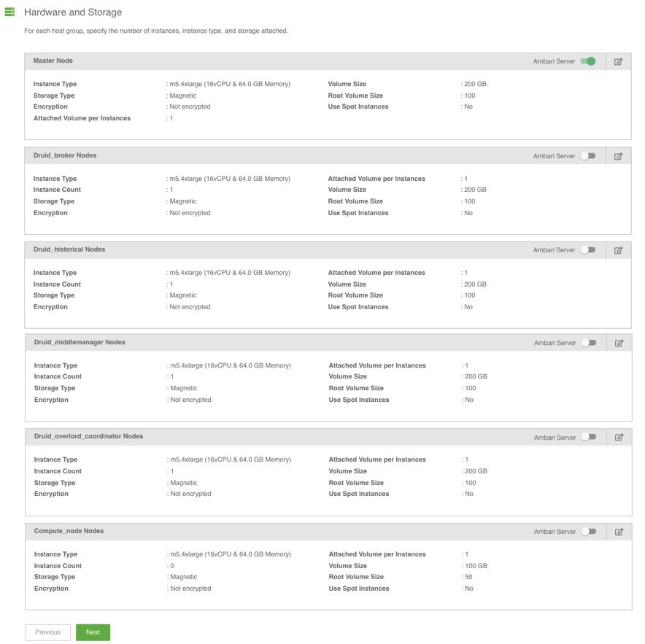
Task: Switch Ambari Server on for Druid_overlord_coordinator
Action: pos(589,438)
